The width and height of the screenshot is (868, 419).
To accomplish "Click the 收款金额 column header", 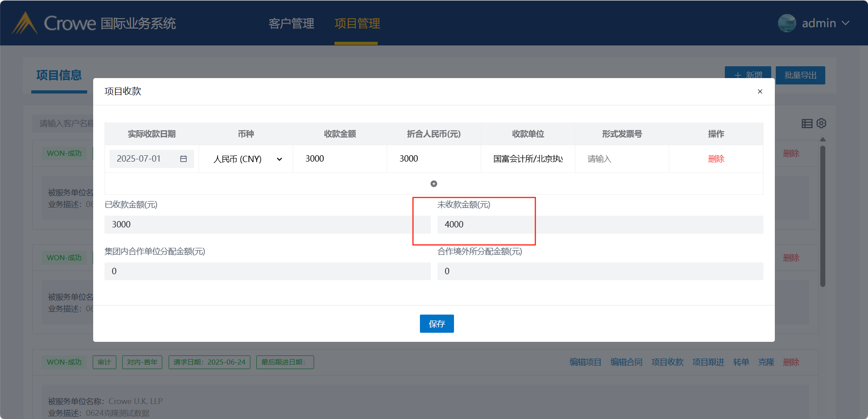I will point(340,134).
